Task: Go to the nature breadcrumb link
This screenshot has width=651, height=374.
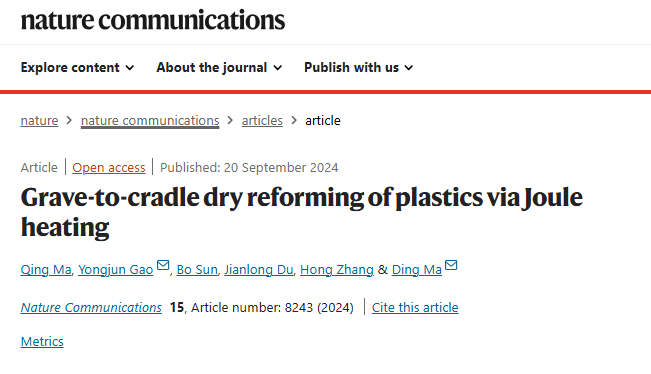Action: 39,120
